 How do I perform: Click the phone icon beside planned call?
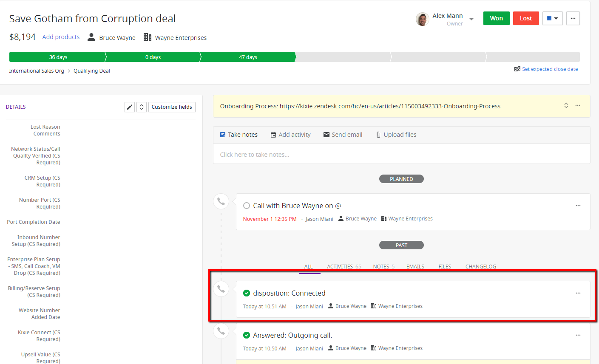(221, 201)
